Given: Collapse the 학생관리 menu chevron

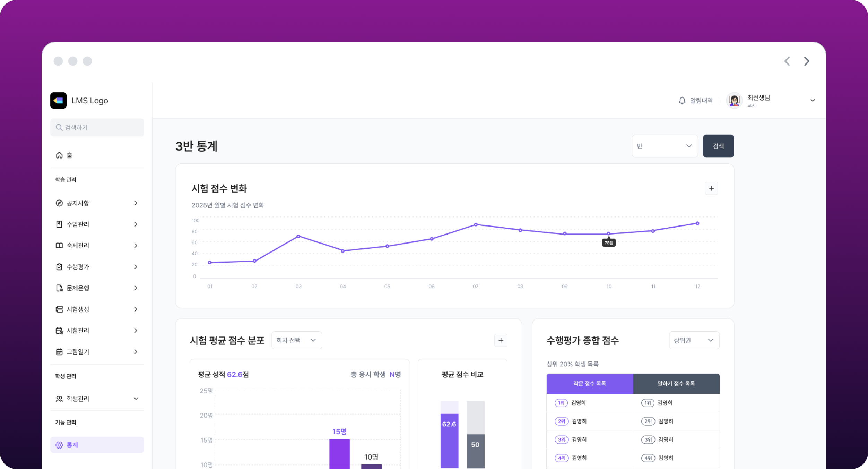Looking at the screenshot, I should [136, 399].
